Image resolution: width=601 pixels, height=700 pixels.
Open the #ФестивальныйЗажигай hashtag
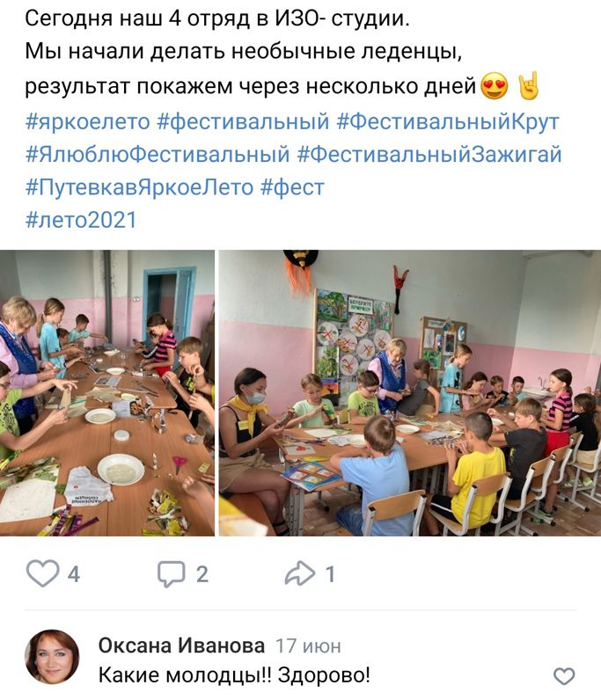coord(429,155)
